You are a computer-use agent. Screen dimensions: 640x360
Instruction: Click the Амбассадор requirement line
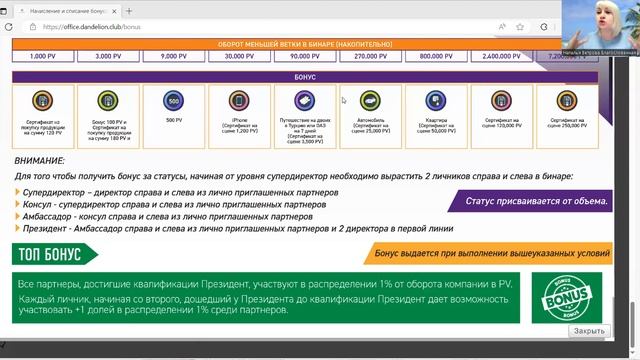pos(167,216)
